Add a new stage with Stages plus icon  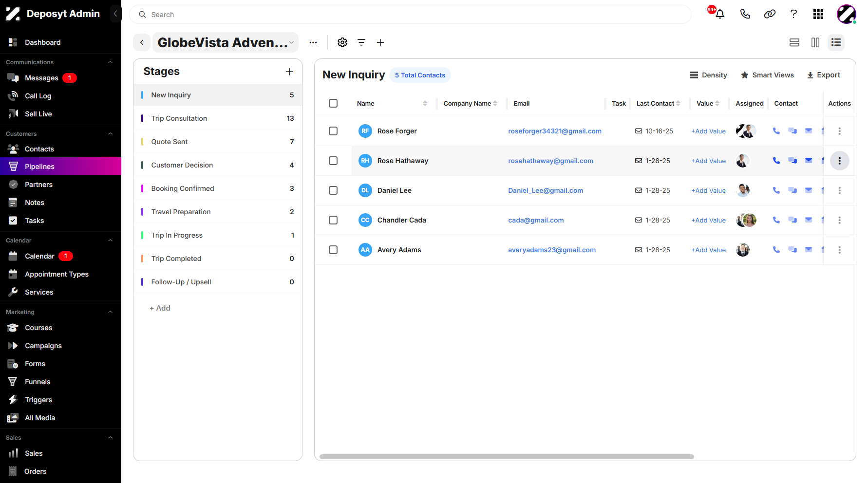(289, 72)
